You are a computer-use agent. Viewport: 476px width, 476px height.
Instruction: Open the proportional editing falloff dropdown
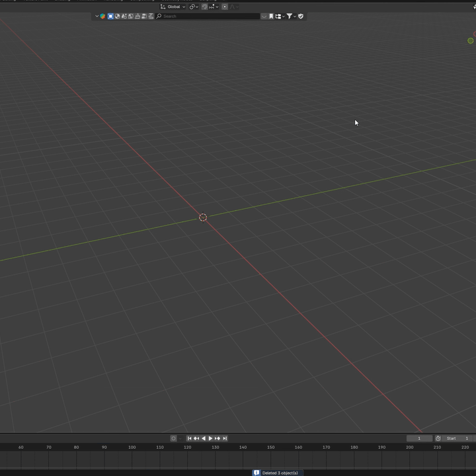[x=234, y=7]
